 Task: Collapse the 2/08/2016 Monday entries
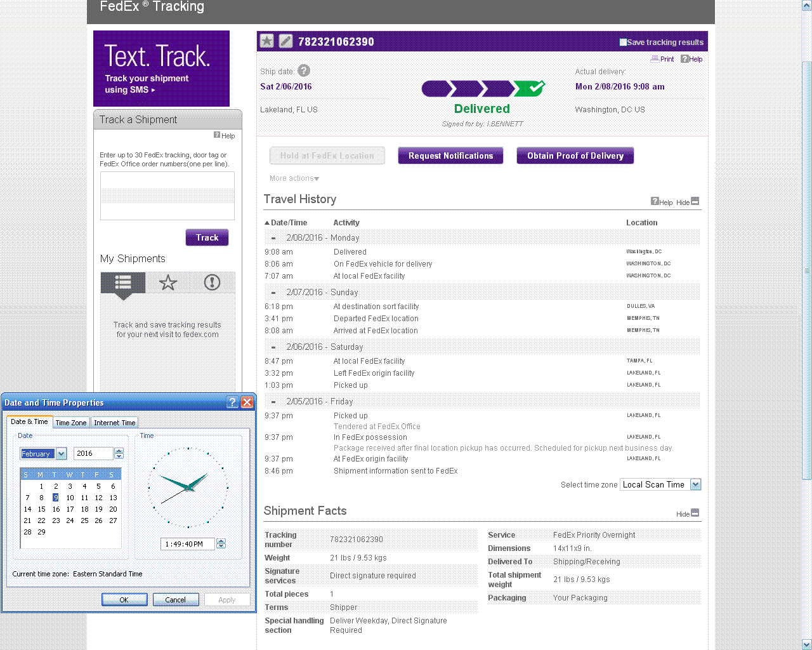273,238
